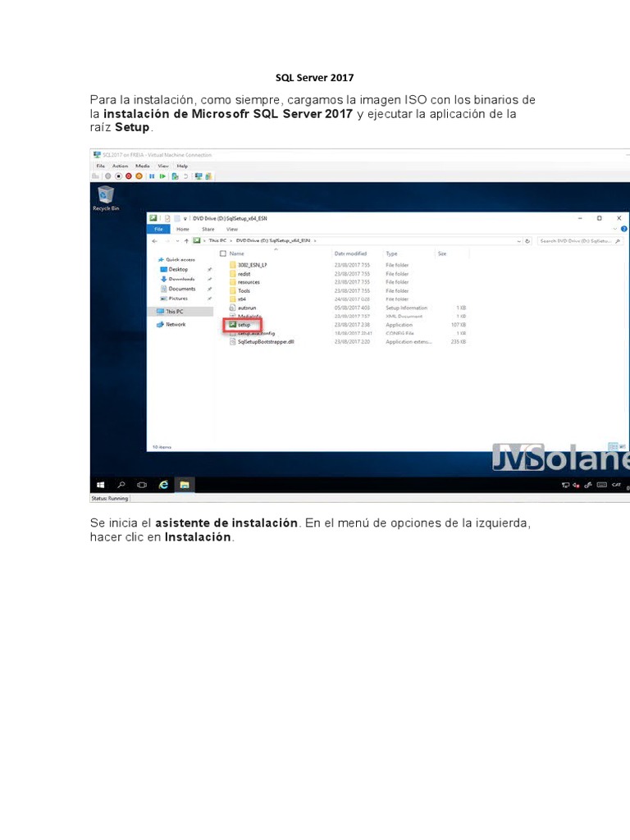Viewport: 630px width, 840px height.
Task: Select the autorun setup information file
Action: 243,308
